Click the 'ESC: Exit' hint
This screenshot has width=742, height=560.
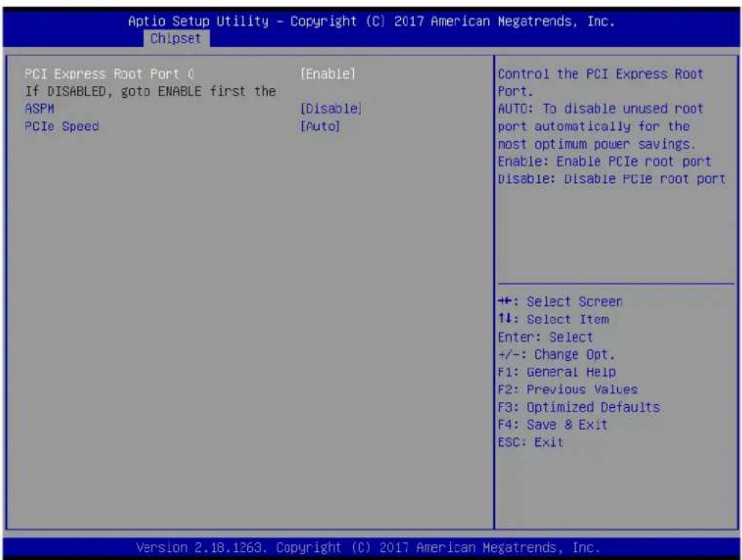[x=530, y=442]
